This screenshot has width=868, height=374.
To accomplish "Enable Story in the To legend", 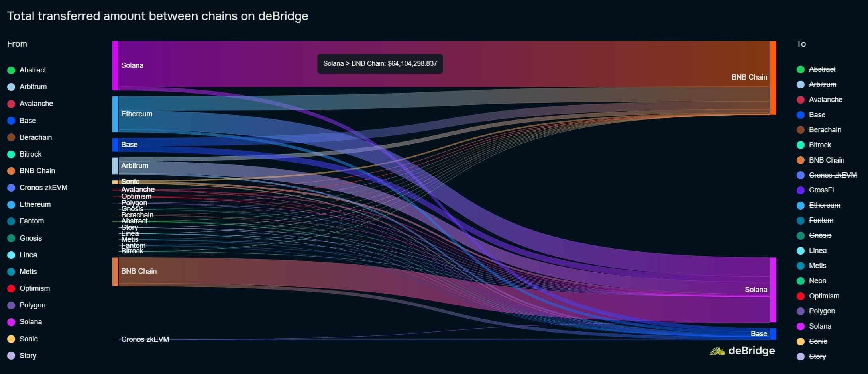I will [811, 356].
